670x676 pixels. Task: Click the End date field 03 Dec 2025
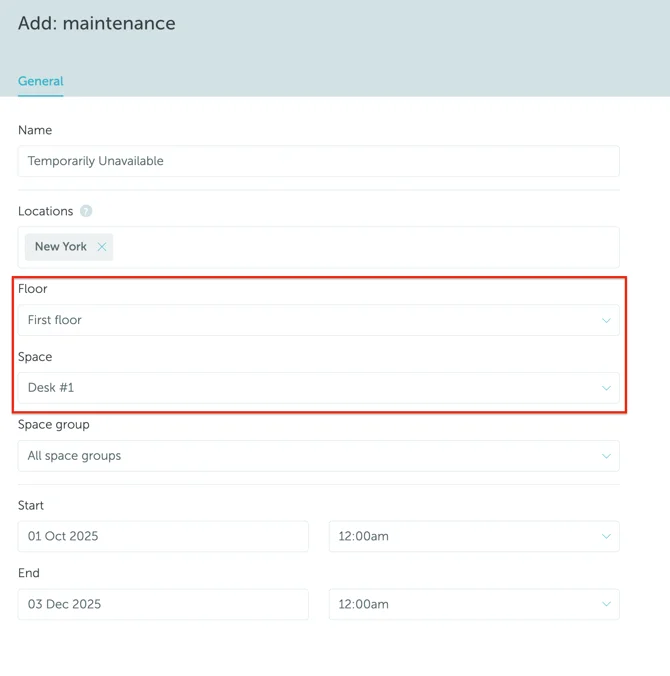point(163,604)
